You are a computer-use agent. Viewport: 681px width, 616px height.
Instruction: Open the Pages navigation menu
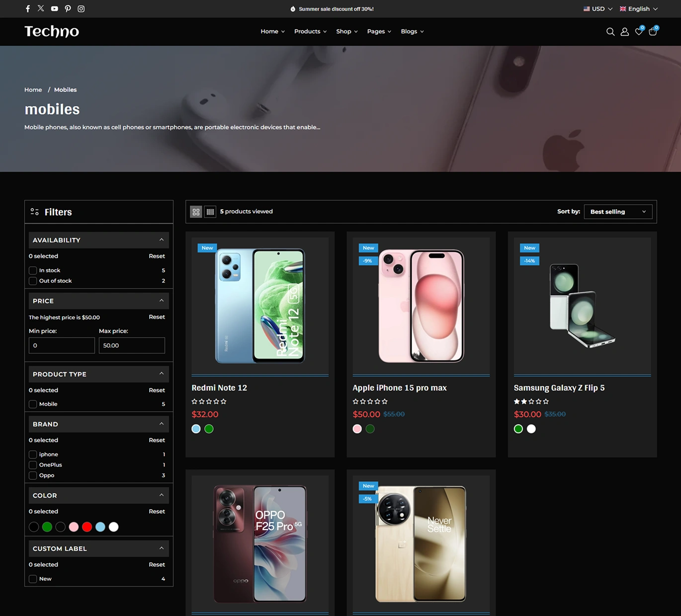[x=379, y=31]
